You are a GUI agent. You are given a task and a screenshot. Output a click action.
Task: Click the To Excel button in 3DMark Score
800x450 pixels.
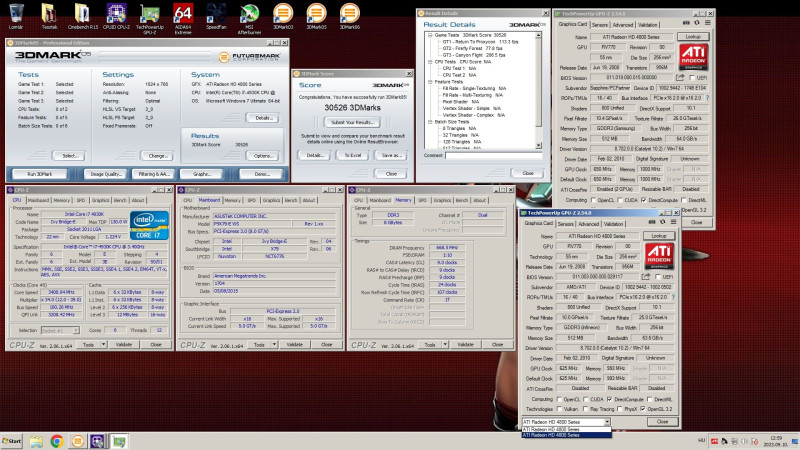[353, 155]
